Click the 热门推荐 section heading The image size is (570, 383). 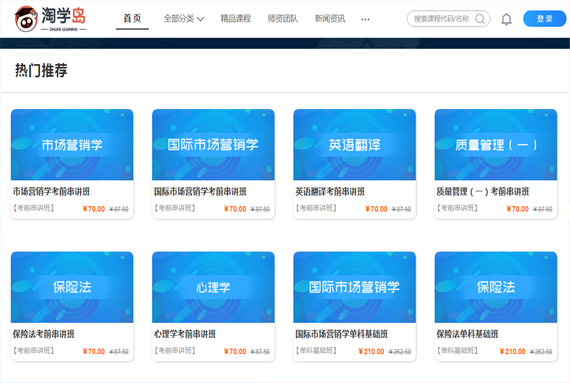coord(41,70)
